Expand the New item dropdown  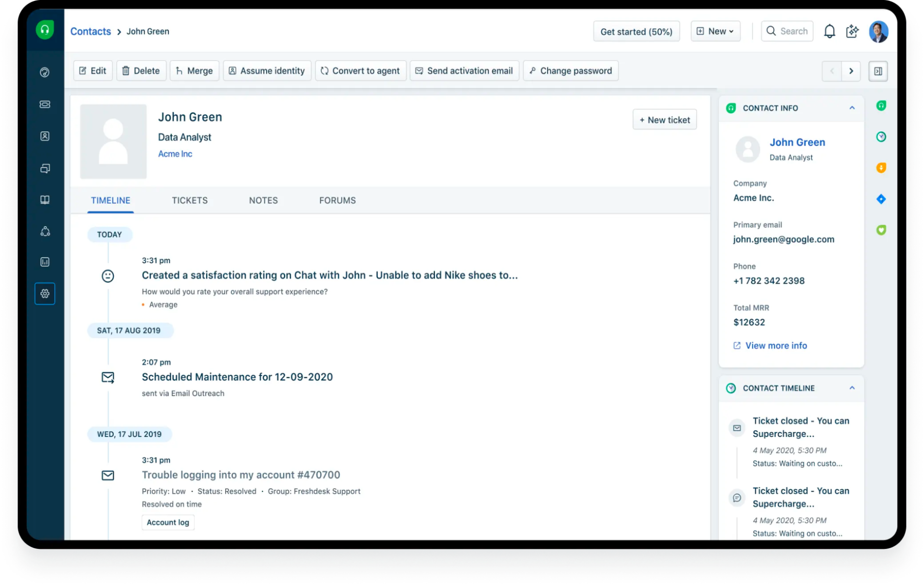(x=716, y=31)
